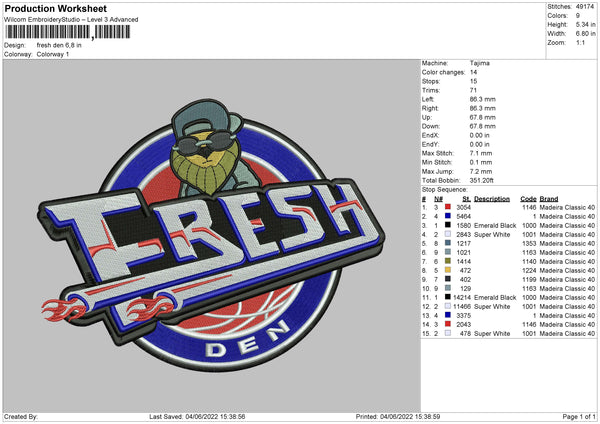Click the Colors count '9'
Image resolution: width=600 pixels, height=424 pixels.
(x=578, y=16)
